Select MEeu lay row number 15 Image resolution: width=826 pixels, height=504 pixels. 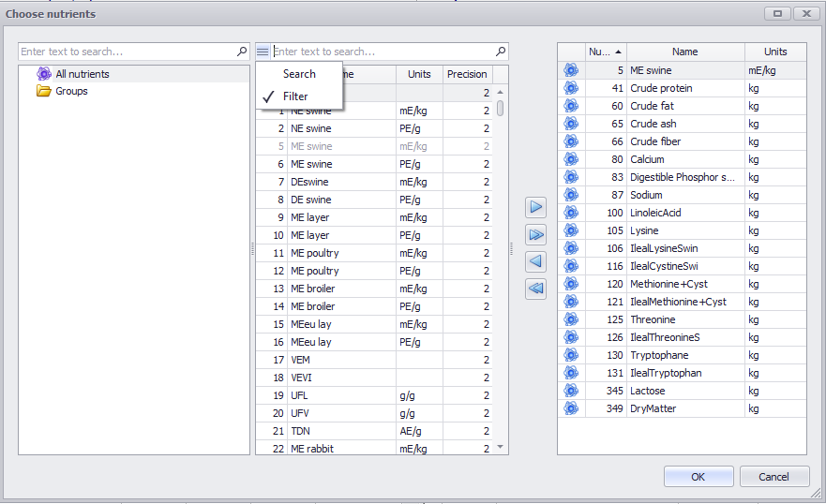click(x=374, y=324)
